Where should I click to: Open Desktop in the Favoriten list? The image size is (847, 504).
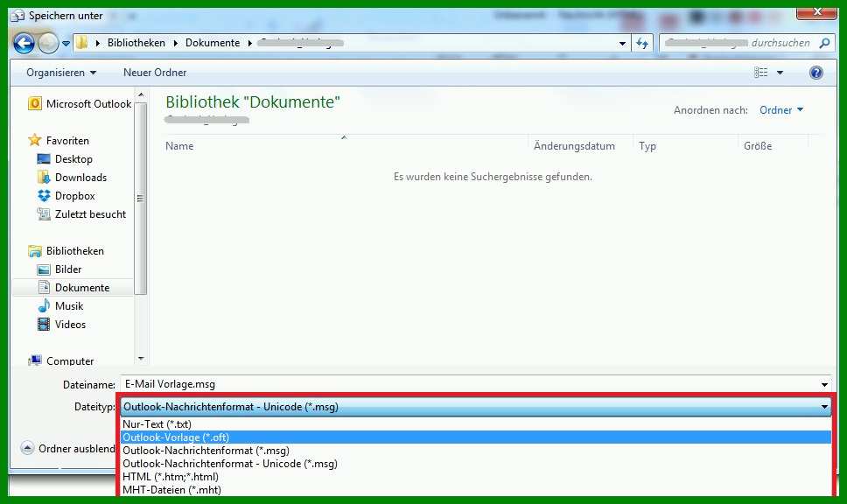click(73, 159)
